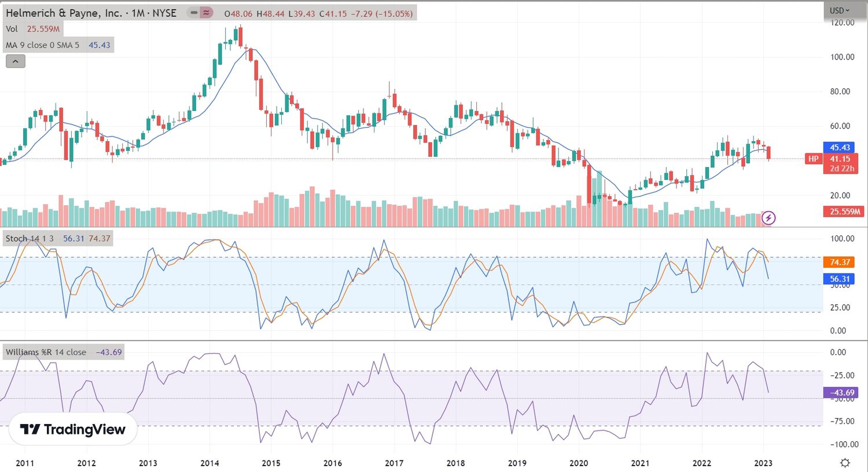
Task: Click the wavy compare icon beside the symbol name
Action: pos(207,13)
